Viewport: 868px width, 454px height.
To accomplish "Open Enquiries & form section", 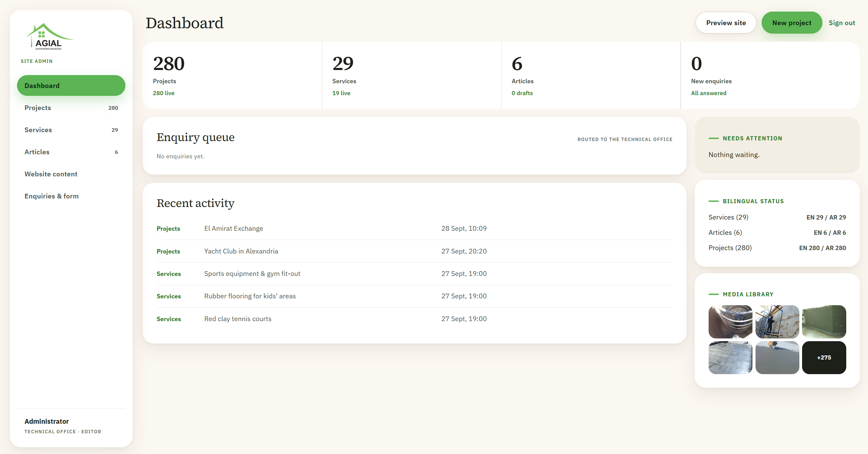I will 71,196.
